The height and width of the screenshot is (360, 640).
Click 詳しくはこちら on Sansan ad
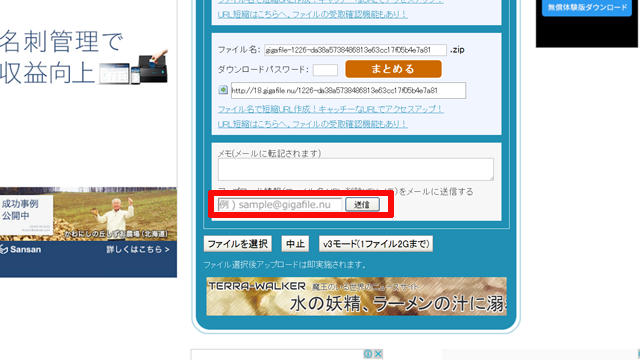coord(138,249)
